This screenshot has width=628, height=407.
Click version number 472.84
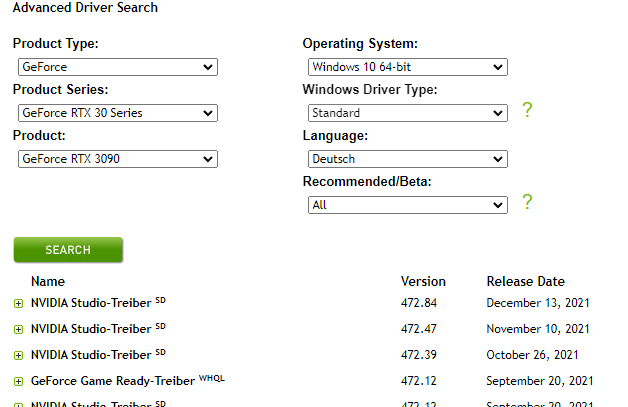tap(419, 303)
